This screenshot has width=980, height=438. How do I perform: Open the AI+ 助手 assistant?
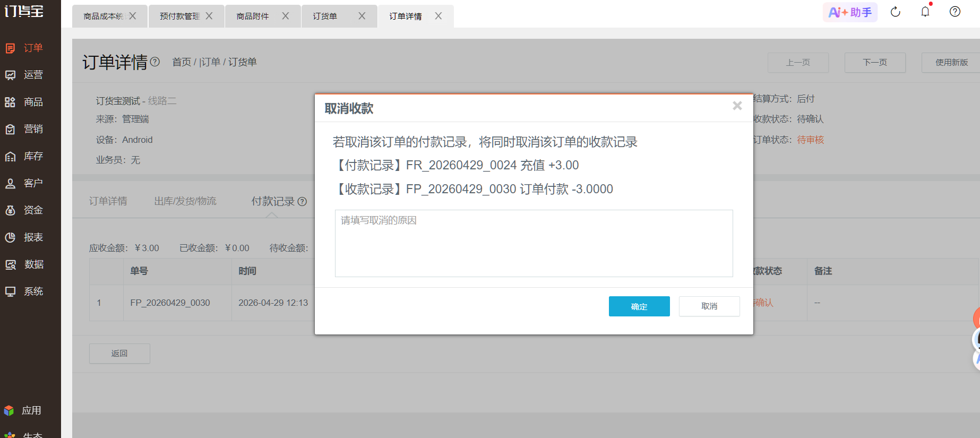850,12
